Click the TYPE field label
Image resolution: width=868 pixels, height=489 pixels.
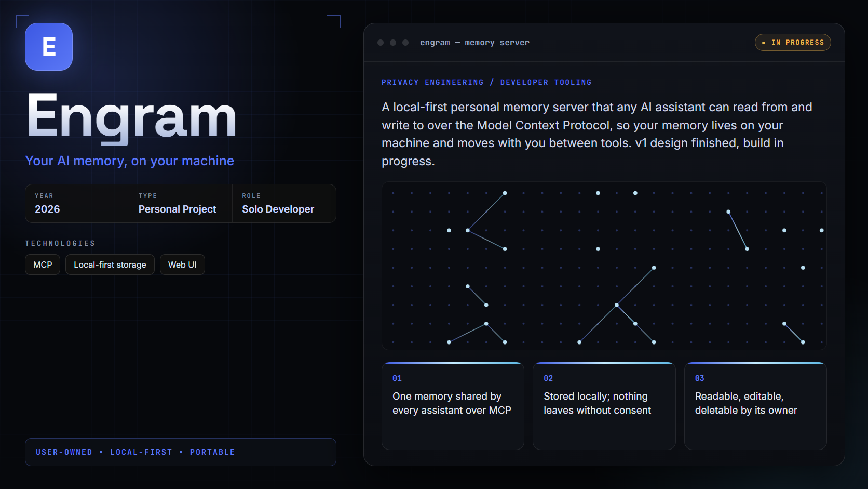pyautogui.click(x=147, y=196)
